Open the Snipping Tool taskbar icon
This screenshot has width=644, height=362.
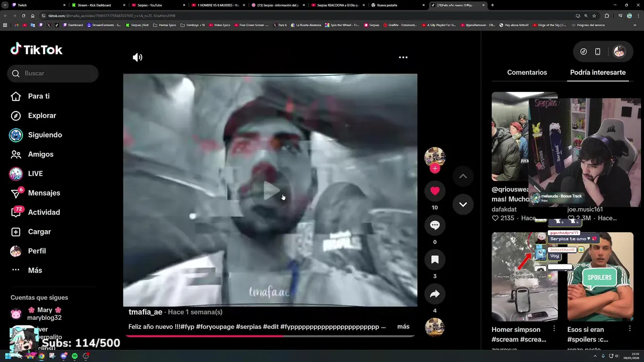(x=52, y=356)
